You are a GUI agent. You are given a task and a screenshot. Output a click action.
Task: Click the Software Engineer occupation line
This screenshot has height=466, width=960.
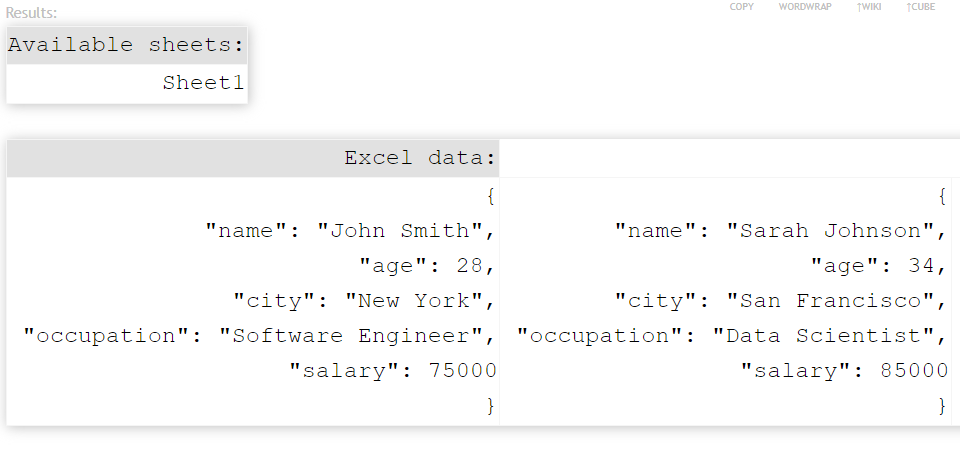click(259, 336)
